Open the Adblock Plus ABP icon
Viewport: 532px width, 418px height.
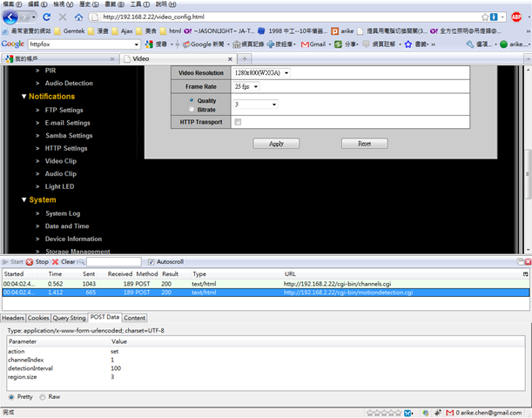[516, 17]
